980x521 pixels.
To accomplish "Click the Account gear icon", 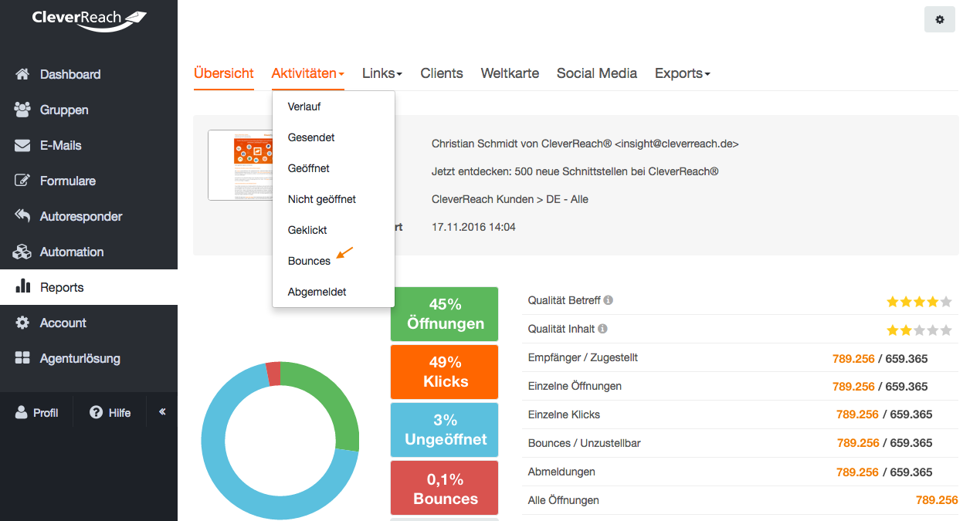I will [22, 323].
